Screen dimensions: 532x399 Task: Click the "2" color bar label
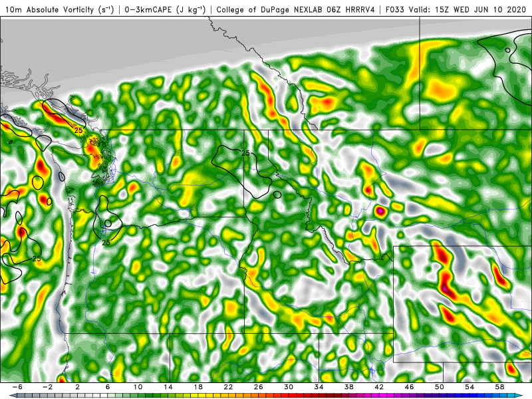tap(77, 387)
